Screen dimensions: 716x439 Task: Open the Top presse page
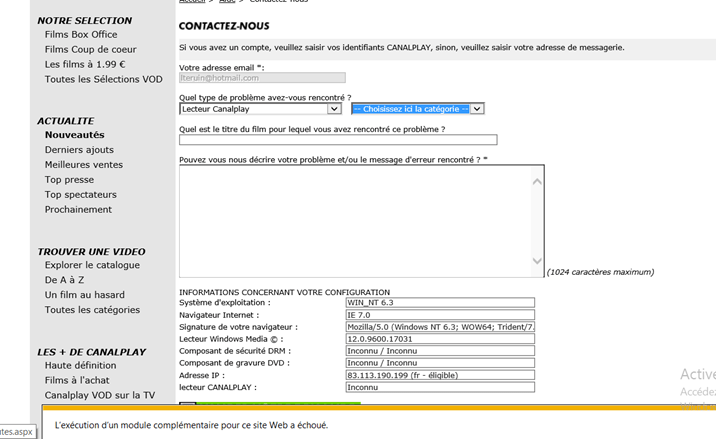[x=69, y=180]
